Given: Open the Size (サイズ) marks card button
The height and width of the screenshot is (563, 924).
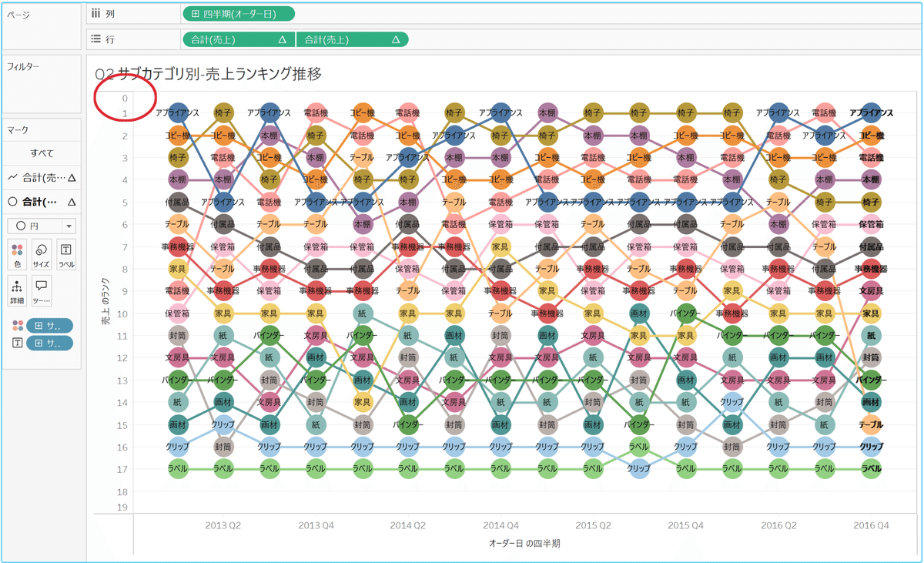Looking at the screenshot, I should tap(42, 253).
